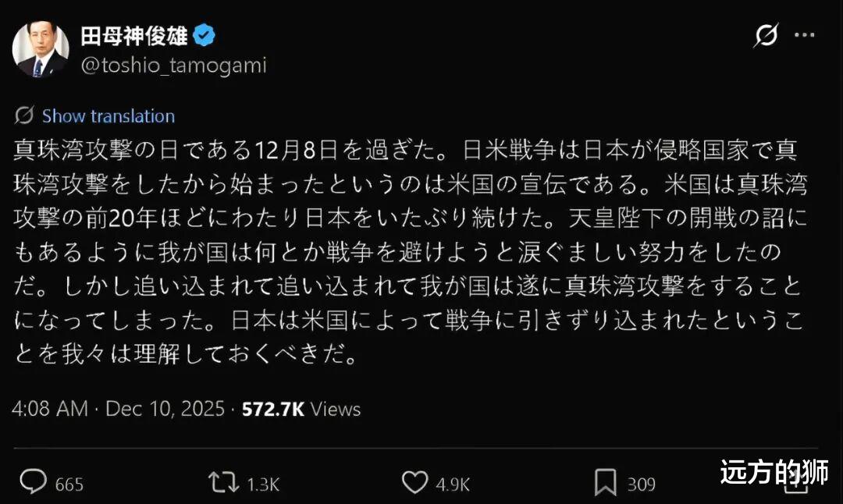843x504 pixels.
Task: Open 田母神俊雄's profile picture
Action: [x=40, y=49]
